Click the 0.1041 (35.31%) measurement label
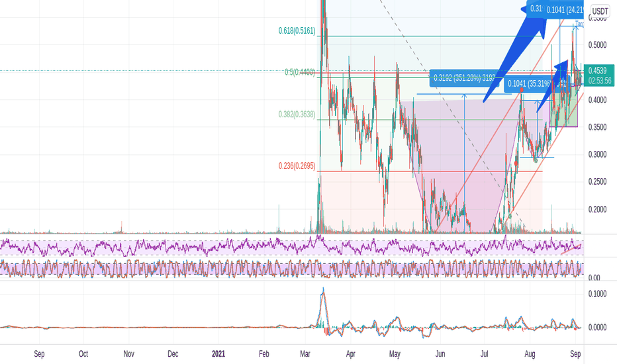617x364 pixels. click(x=537, y=83)
